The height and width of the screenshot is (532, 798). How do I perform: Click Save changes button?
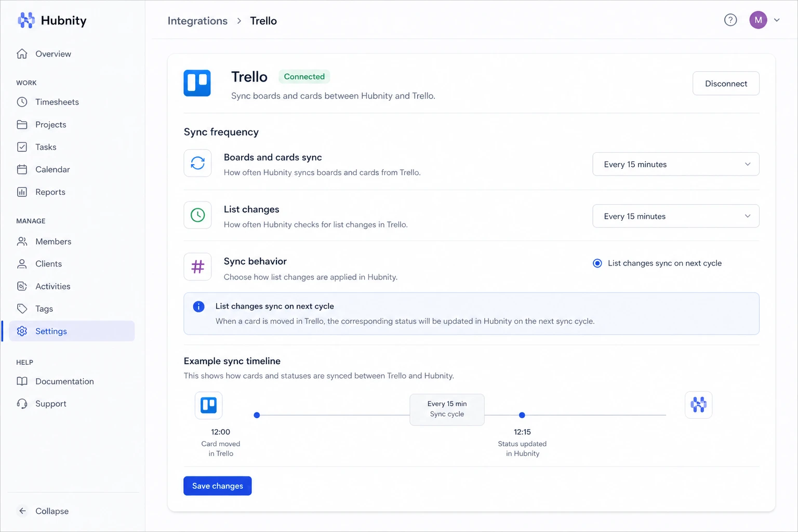218,486
